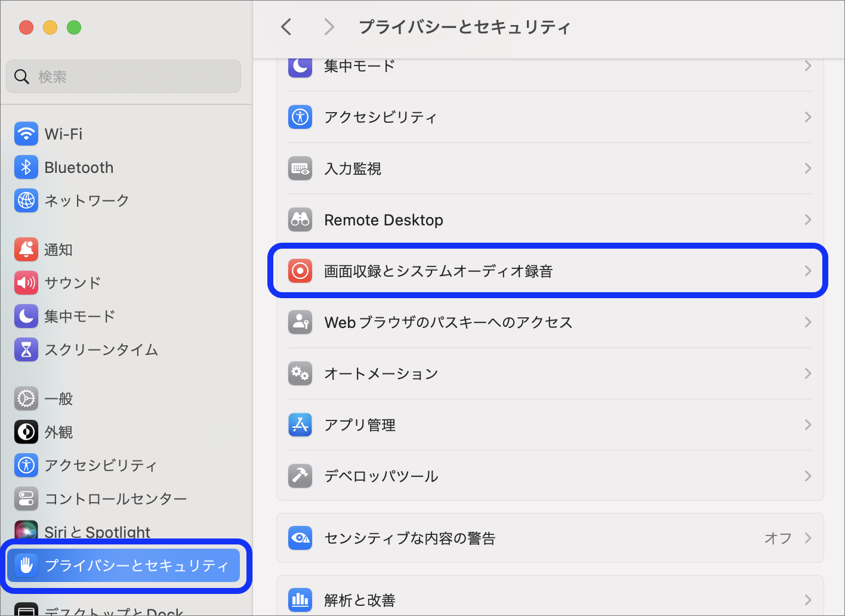Click the 通知 bell icon

(26, 250)
